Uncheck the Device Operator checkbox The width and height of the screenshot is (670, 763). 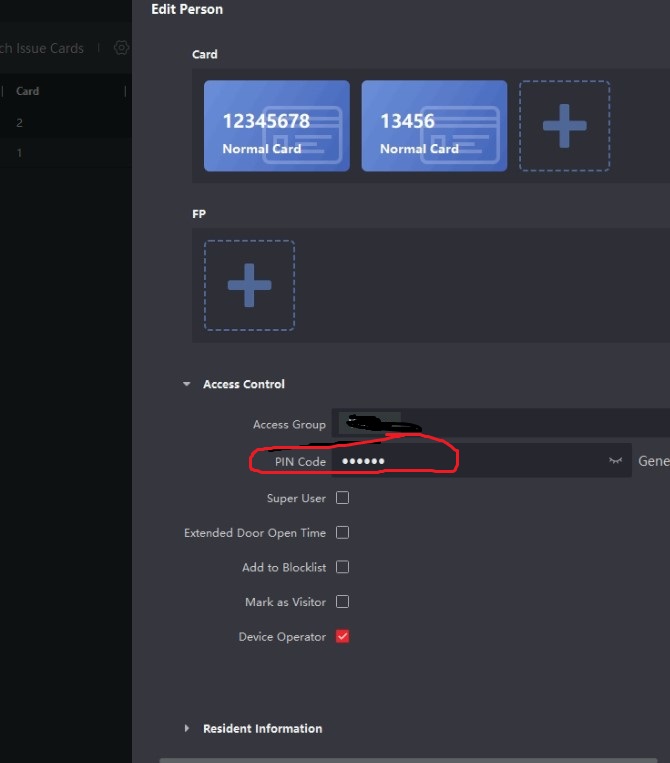[342, 637]
